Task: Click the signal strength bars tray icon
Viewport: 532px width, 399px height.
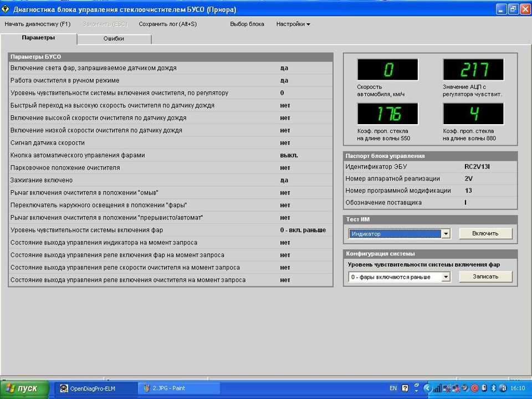Action: click(x=437, y=388)
